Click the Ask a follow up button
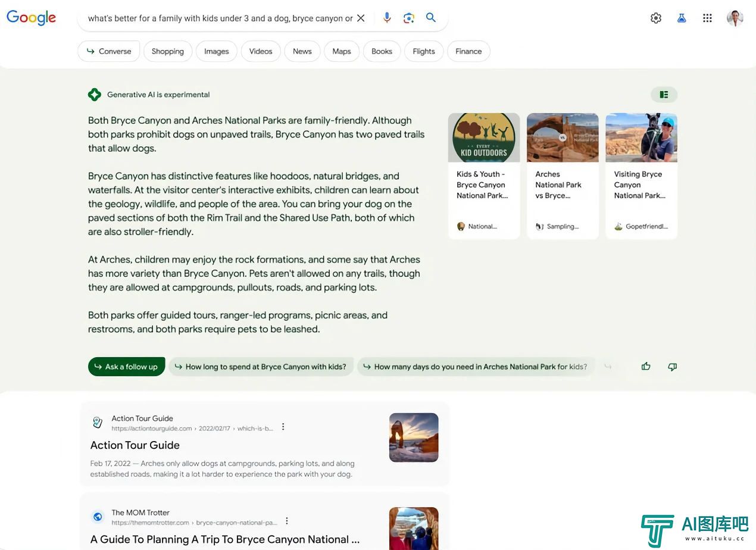The width and height of the screenshot is (756, 550). click(x=126, y=367)
